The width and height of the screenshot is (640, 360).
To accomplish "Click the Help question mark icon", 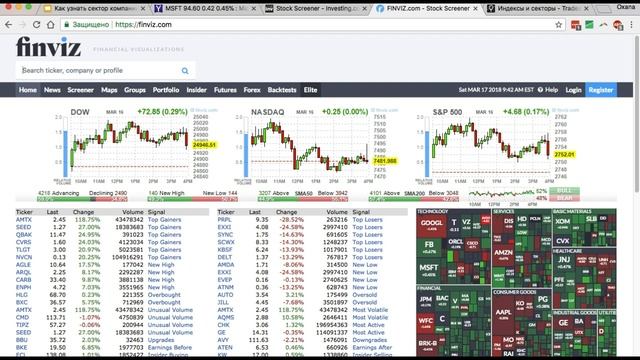I will tap(540, 90).
